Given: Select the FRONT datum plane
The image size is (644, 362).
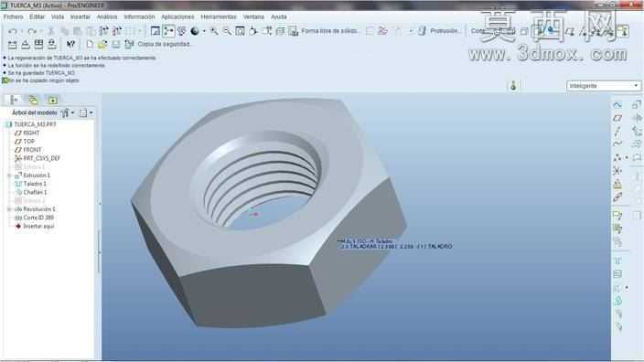Looking at the screenshot, I should (32, 150).
